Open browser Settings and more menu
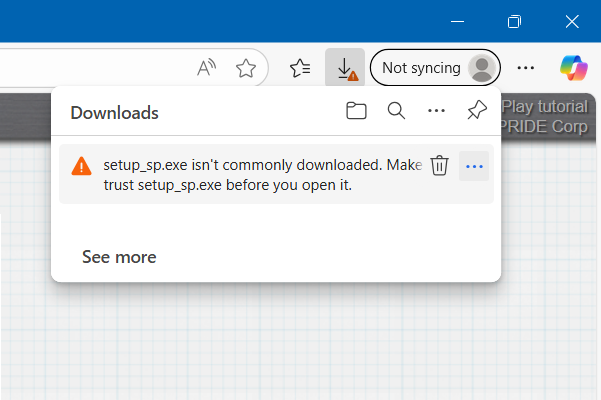Image resolution: width=601 pixels, height=400 pixels. tap(526, 68)
